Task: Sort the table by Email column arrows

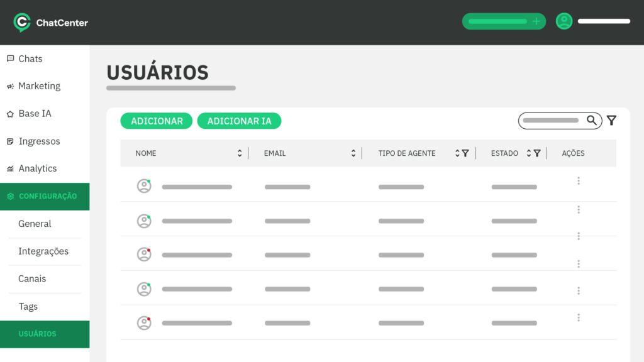Action: 353,153
